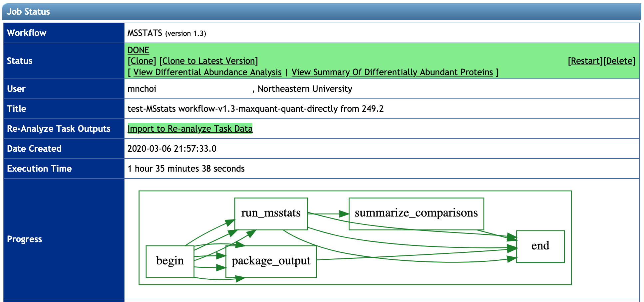Image resolution: width=644 pixels, height=302 pixels.
Task: Click the end node of the workflow
Action: (x=540, y=246)
